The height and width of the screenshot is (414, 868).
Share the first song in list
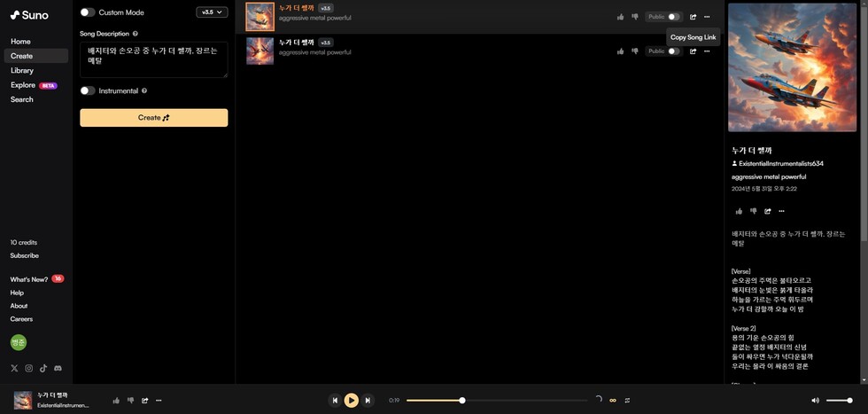pyautogui.click(x=693, y=17)
